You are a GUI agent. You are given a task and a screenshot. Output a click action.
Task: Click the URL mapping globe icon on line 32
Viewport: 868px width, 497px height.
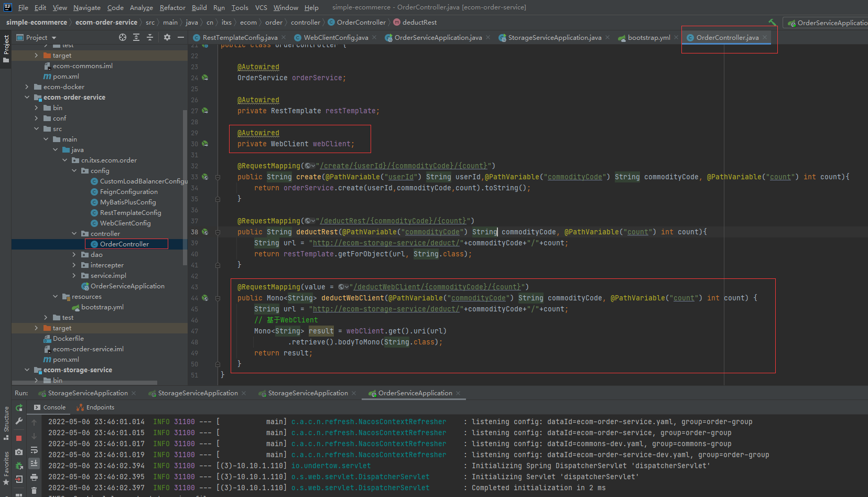(x=310, y=166)
